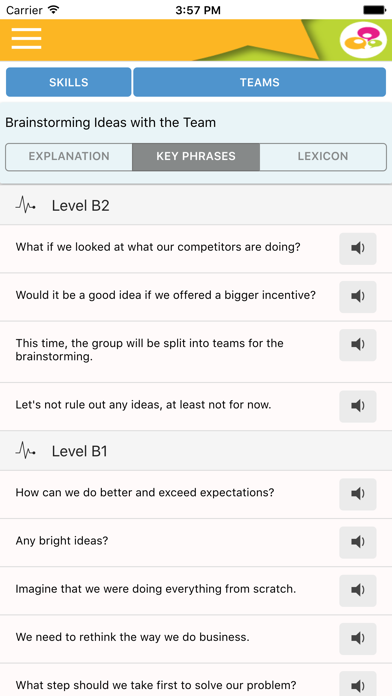Collapse the Level B2 section header
Screen dimensions: 392x696
[x=196, y=206]
